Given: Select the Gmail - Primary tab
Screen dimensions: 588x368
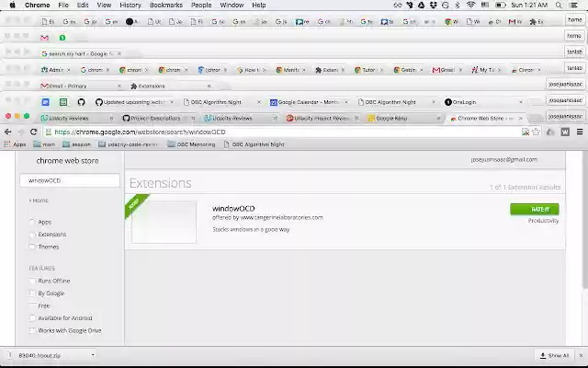Looking at the screenshot, I should [x=80, y=86].
